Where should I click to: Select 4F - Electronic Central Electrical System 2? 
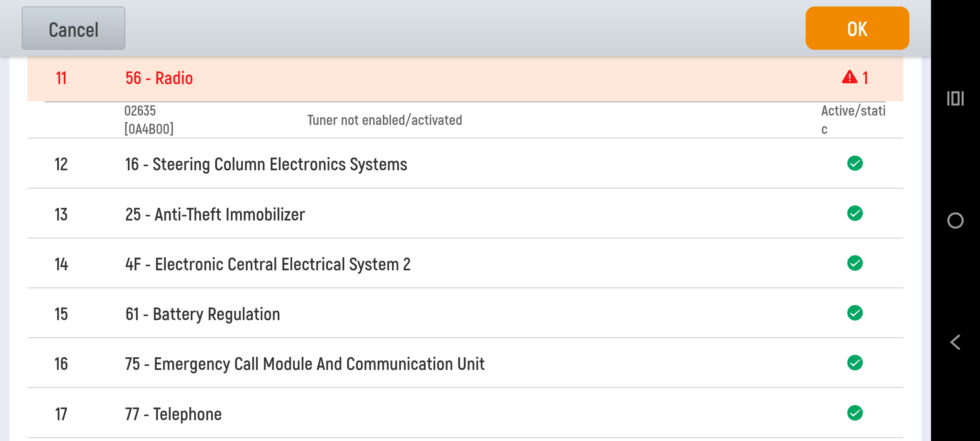[465, 263]
